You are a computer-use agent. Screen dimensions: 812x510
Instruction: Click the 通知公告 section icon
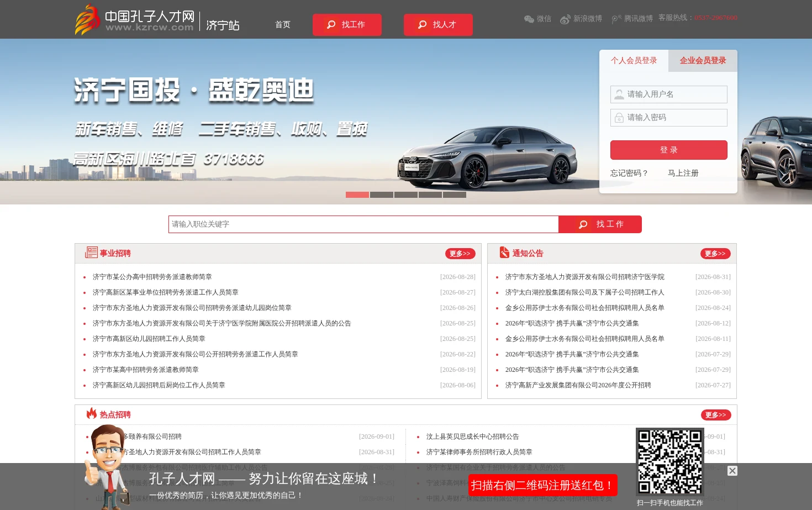(x=504, y=253)
